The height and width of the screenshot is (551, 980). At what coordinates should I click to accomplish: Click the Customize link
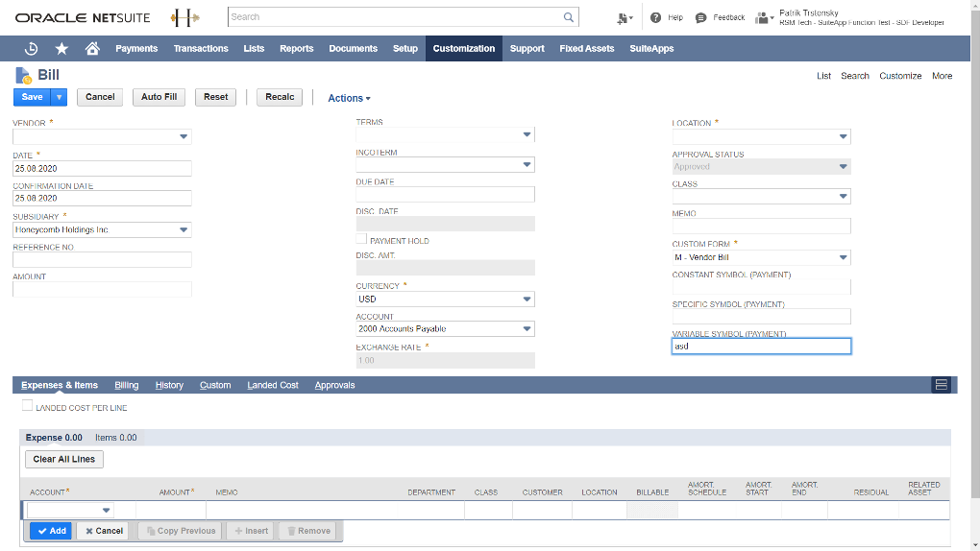[900, 76]
